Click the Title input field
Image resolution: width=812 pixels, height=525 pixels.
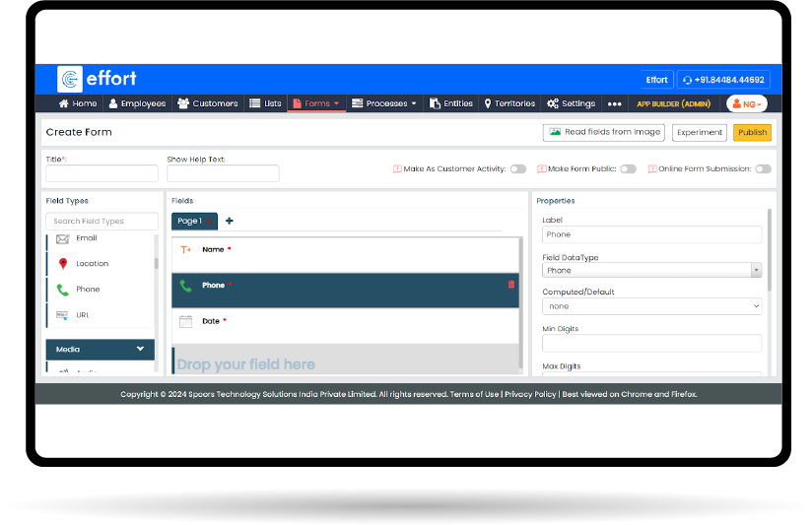pos(101,174)
